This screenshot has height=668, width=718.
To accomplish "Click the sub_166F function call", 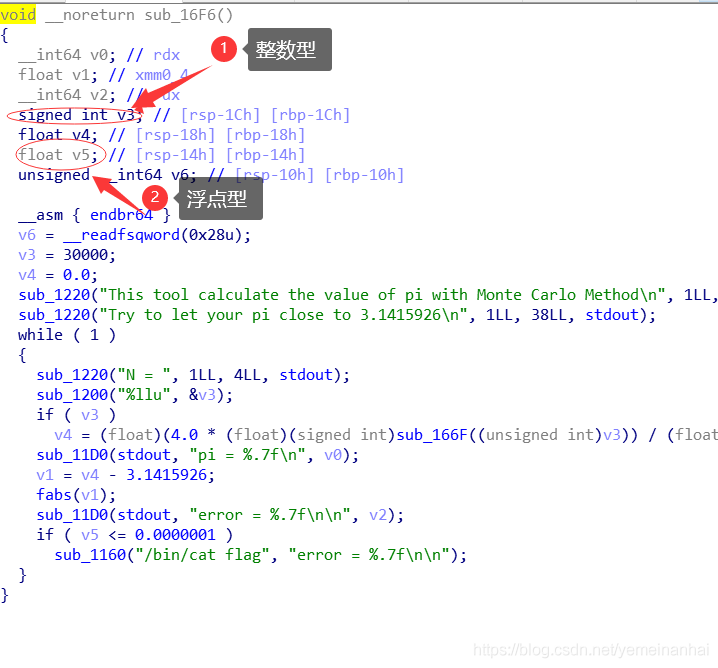I will (432, 435).
